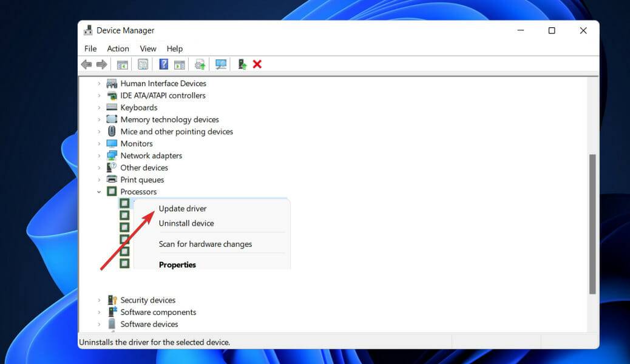Open the View menu
This screenshot has height=364, width=630.
[x=147, y=49]
